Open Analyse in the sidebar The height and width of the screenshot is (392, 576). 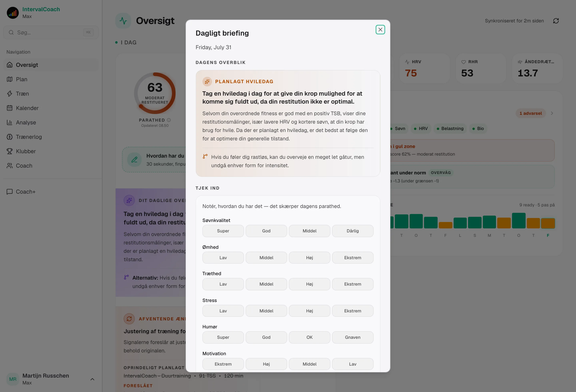(51, 122)
